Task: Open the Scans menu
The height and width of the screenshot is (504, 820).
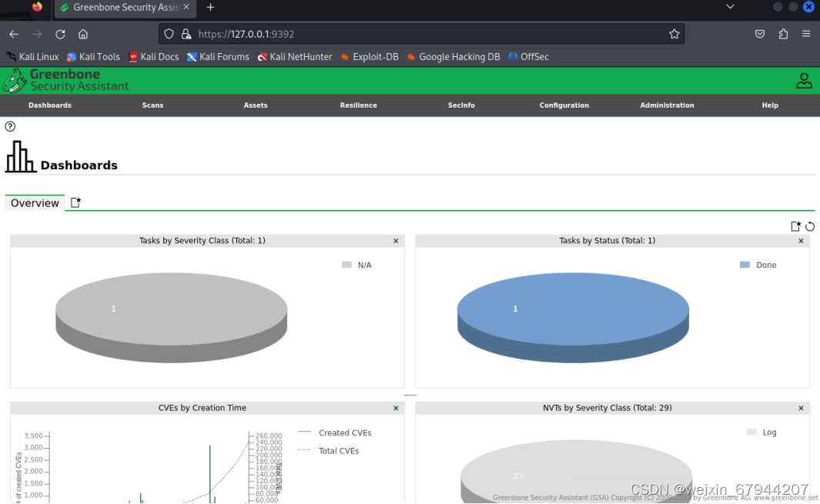Action: [x=152, y=105]
